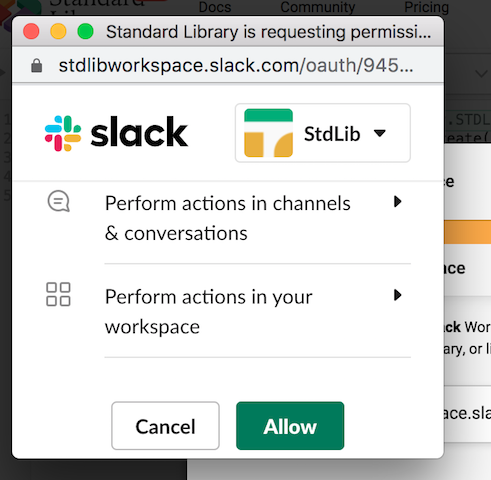
Task: Click the Cancel button
Action: pos(165,426)
